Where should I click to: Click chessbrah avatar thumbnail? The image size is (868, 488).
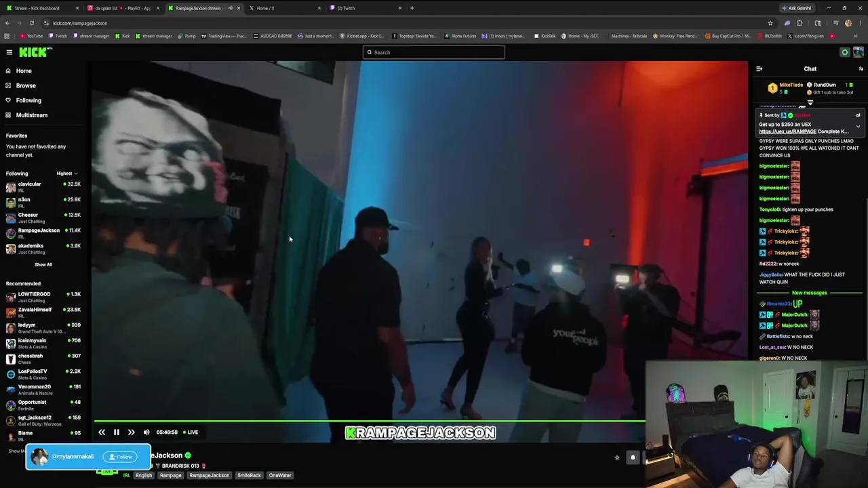(x=11, y=359)
